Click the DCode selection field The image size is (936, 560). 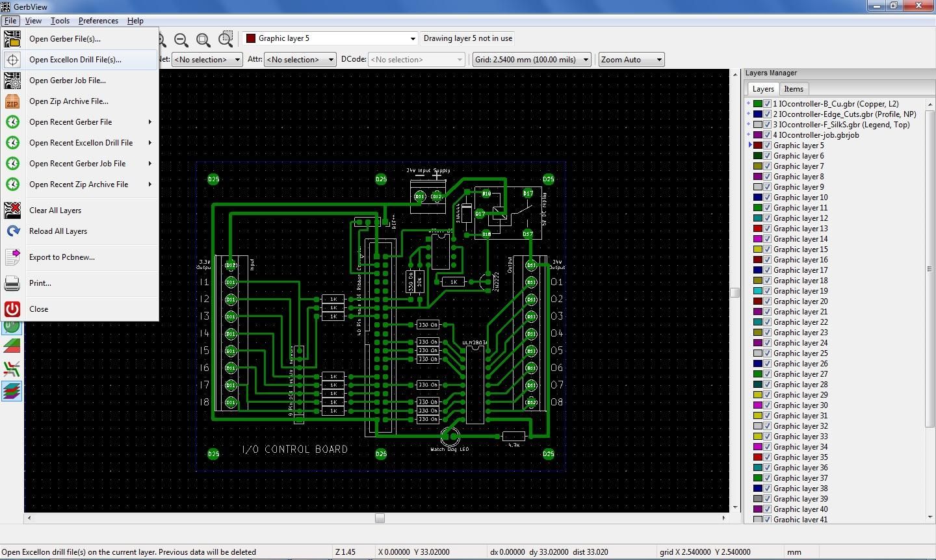pos(416,59)
